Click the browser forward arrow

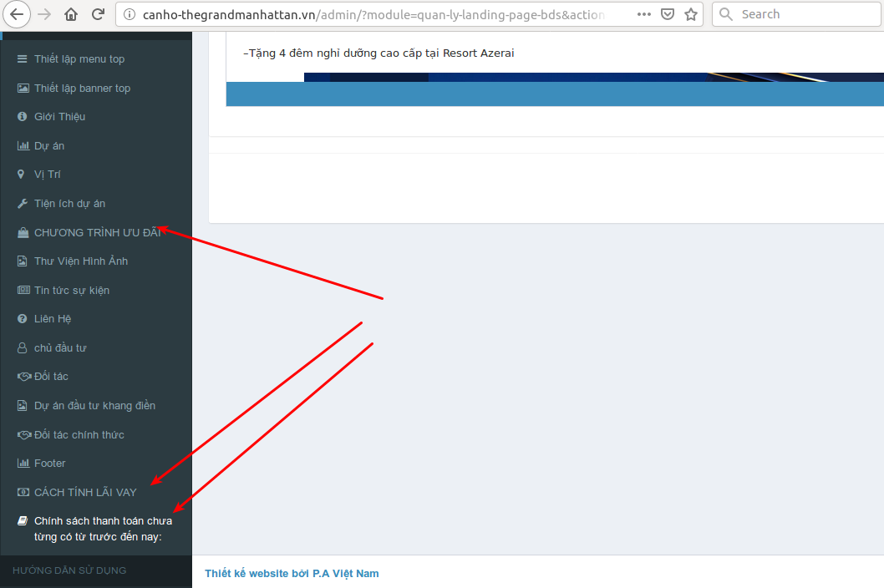tap(44, 15)
